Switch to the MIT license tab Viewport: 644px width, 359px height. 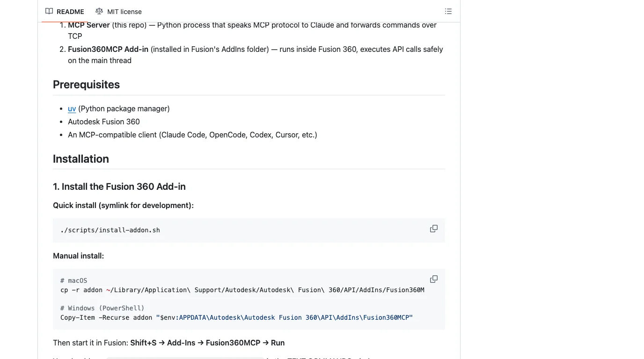tap(118, 11)
